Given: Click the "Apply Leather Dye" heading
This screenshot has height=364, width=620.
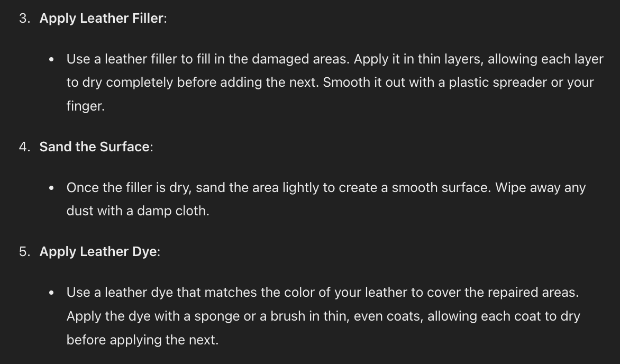Looking at the screenshot, I should pyautogui.click(x=98, y=252).
